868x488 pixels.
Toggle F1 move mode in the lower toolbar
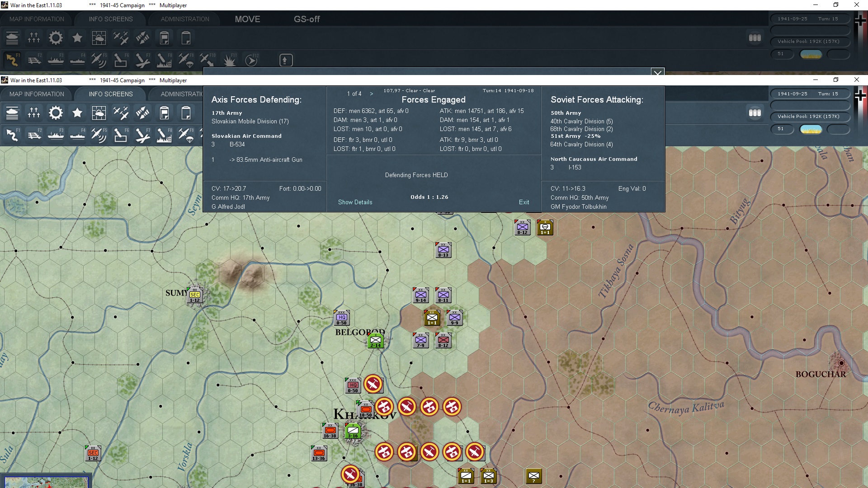point(12,135)
